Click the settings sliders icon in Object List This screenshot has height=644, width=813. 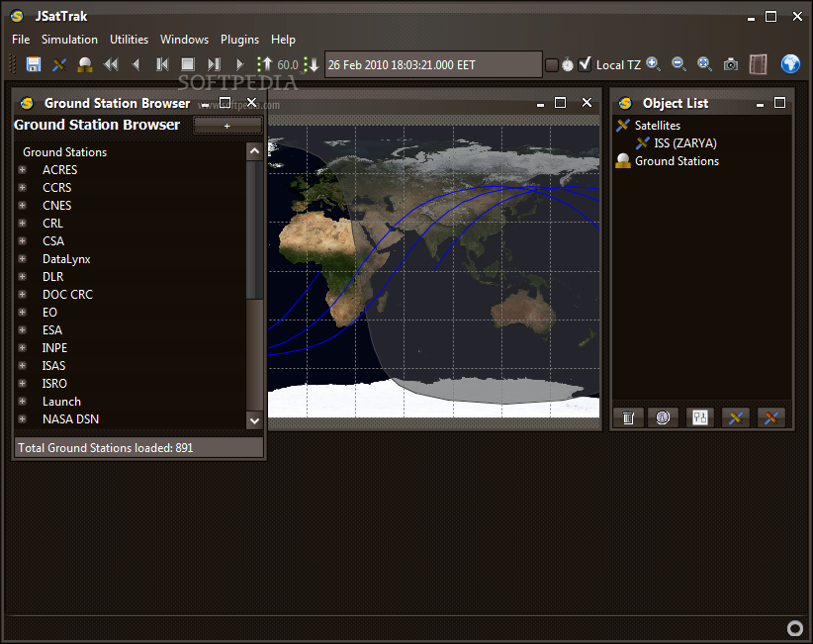click(x=700, y=417)
